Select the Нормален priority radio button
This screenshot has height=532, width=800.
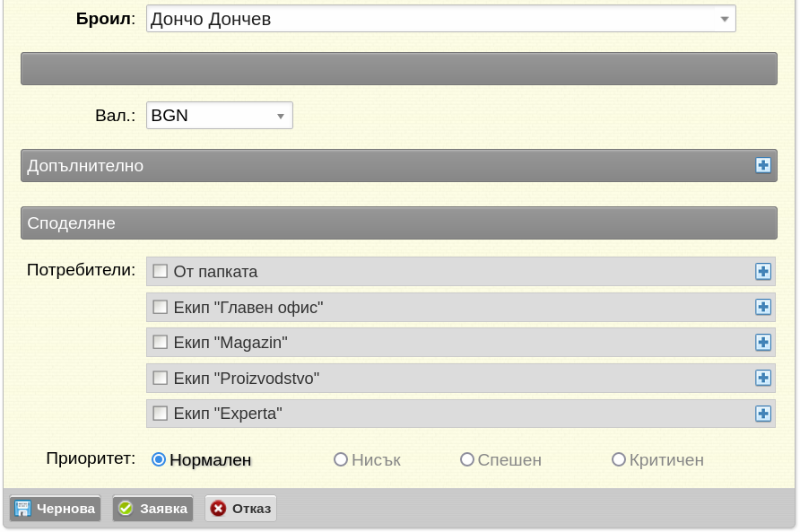point(159,459)
